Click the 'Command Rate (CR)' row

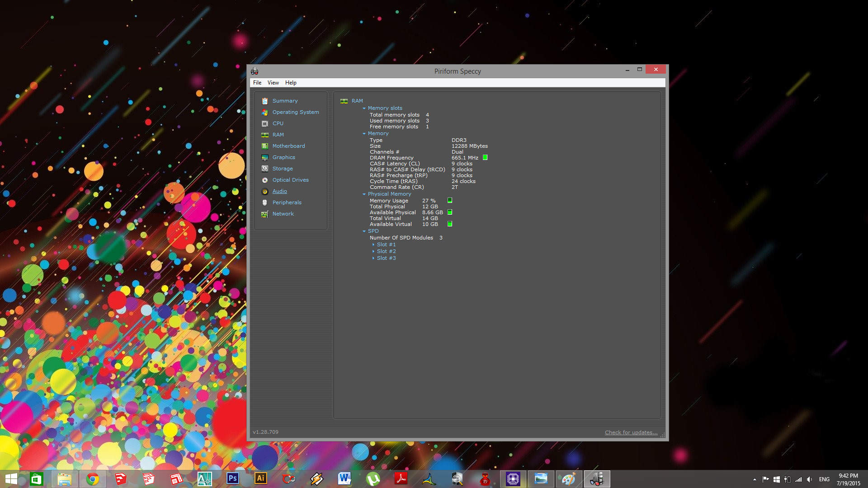(x=414, y=187)
